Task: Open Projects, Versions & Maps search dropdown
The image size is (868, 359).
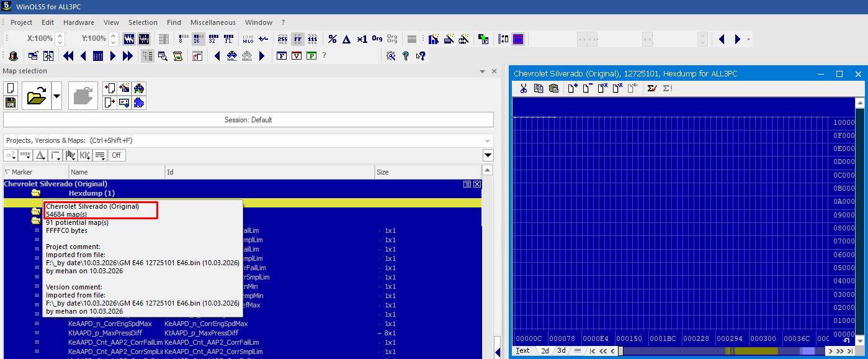Action: click(x=488, y=140)
